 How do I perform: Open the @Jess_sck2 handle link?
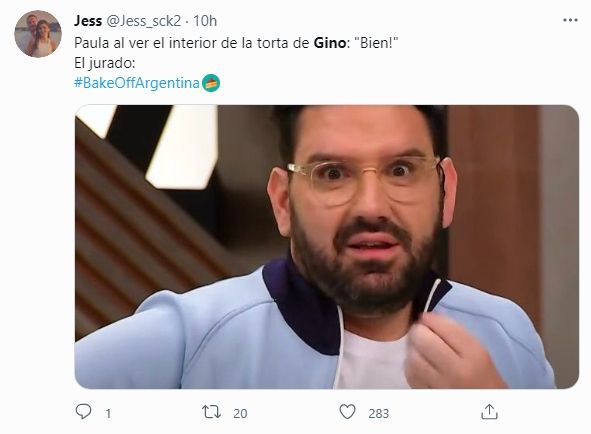[x=144, y=21]
